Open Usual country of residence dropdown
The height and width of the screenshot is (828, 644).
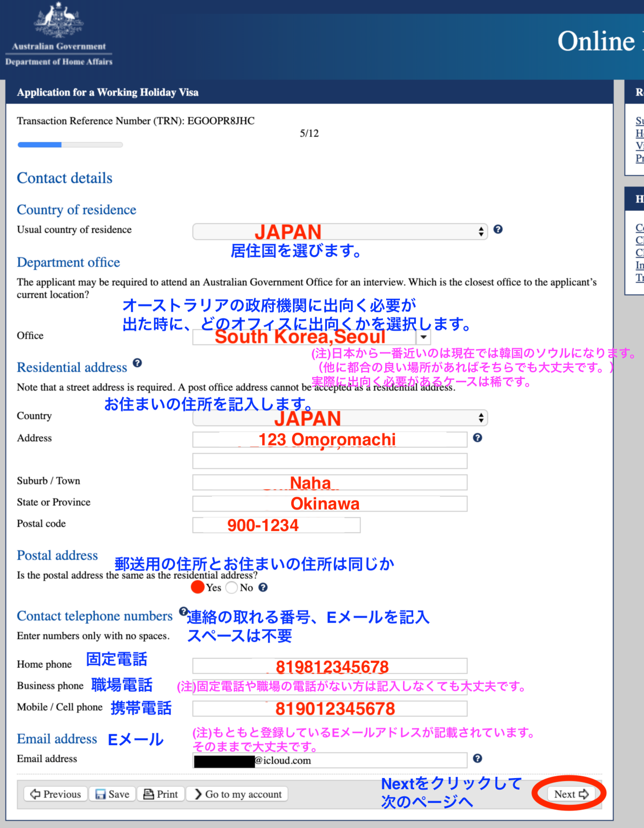(x=340, y=232)
